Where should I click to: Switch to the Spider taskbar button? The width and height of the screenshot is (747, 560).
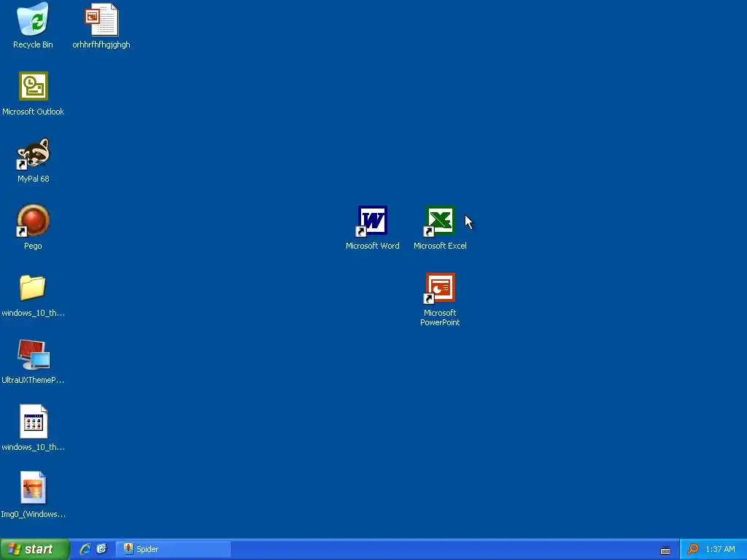(x=174, y=549)
